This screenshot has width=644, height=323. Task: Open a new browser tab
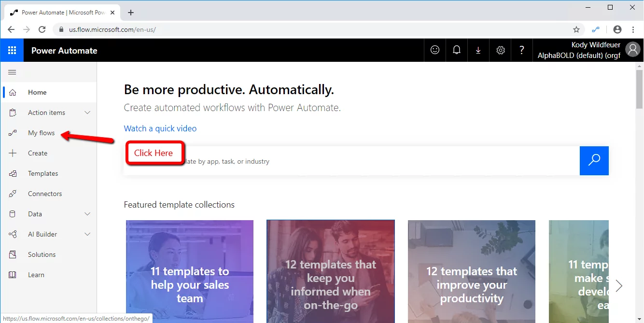tap(130, 13)
